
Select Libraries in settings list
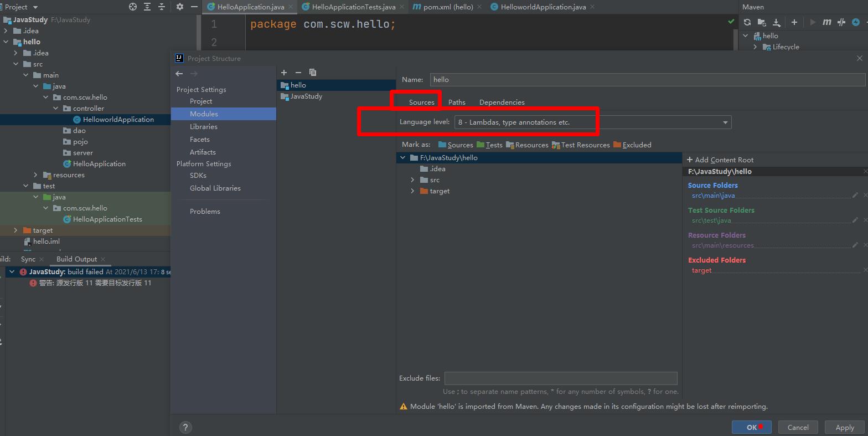[x=204, y=127]
